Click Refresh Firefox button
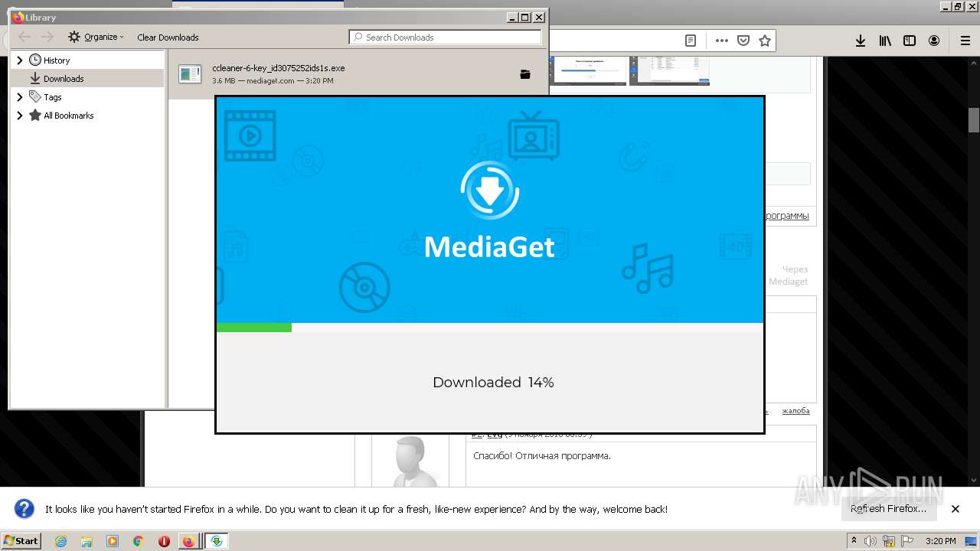The image size is (980, 551). pyautogui.click(x=888, y=509)
